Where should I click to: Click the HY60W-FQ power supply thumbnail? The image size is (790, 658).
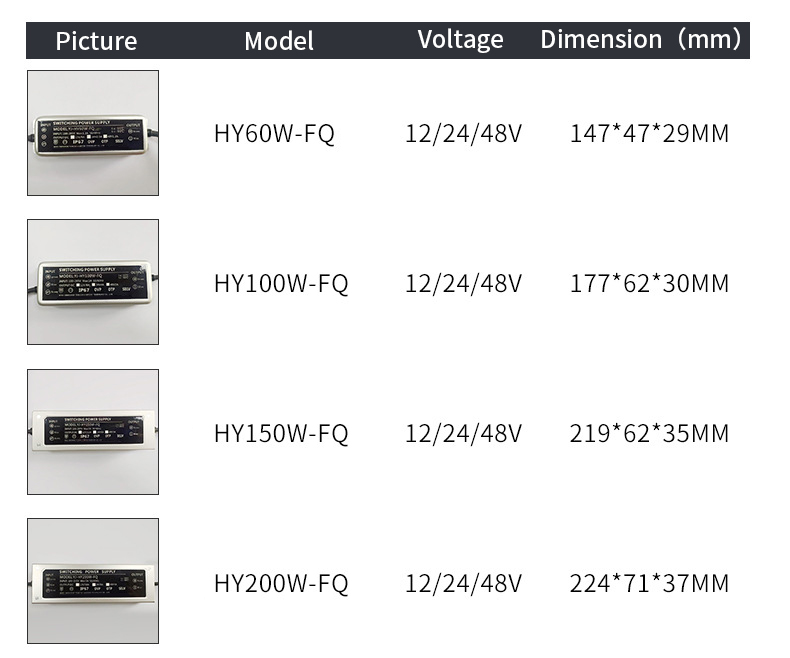(93, 133)
